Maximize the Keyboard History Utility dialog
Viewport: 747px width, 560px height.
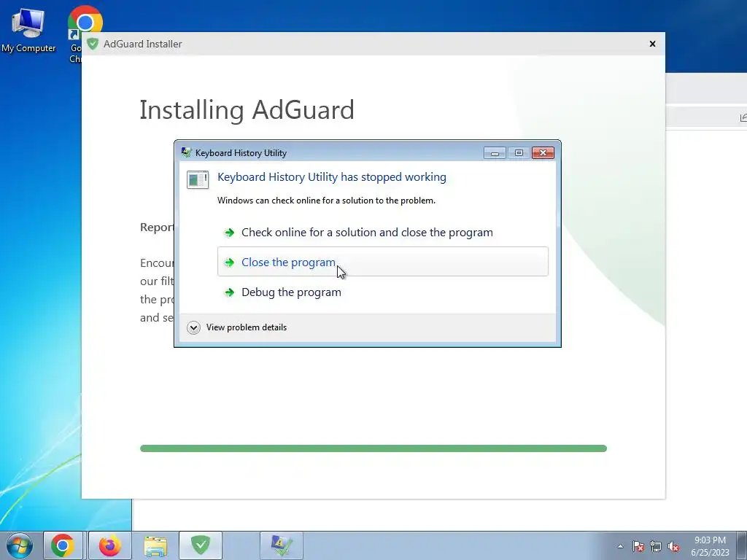(519, 153)
